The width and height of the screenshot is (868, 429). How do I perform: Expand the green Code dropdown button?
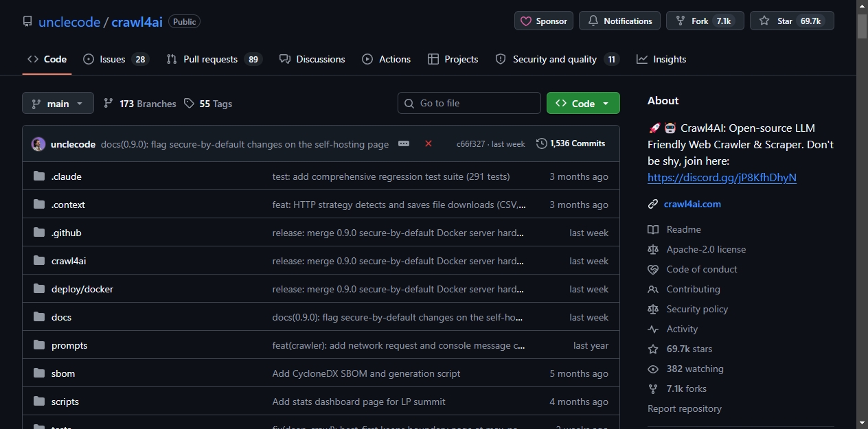(x=583, y=103)
